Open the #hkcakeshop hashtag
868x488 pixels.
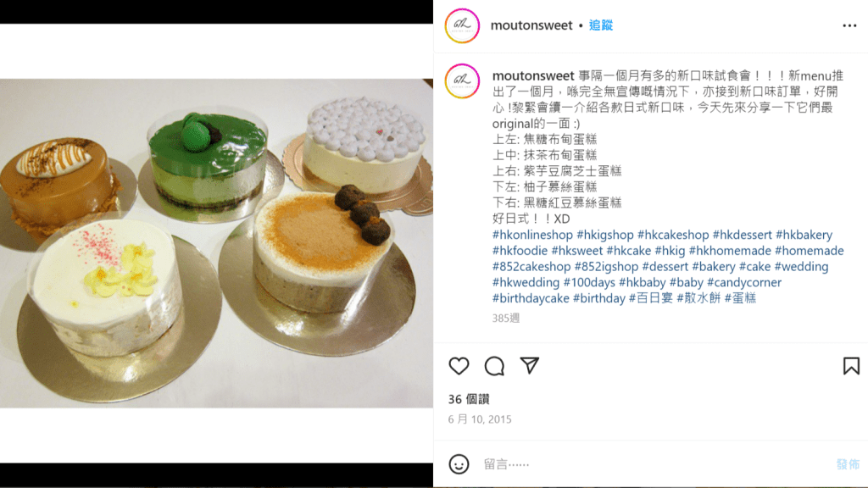(673, 235)
